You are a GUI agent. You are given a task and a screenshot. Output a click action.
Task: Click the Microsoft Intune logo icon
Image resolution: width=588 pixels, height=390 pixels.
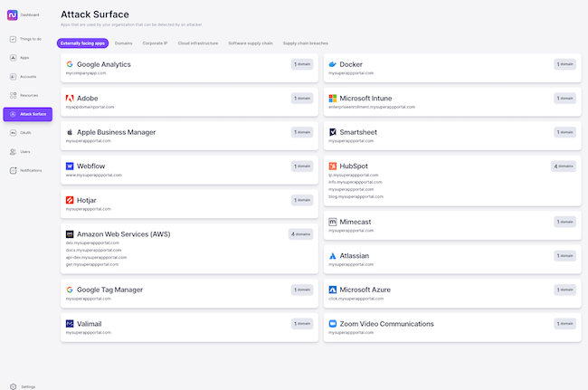coord(333,98)
